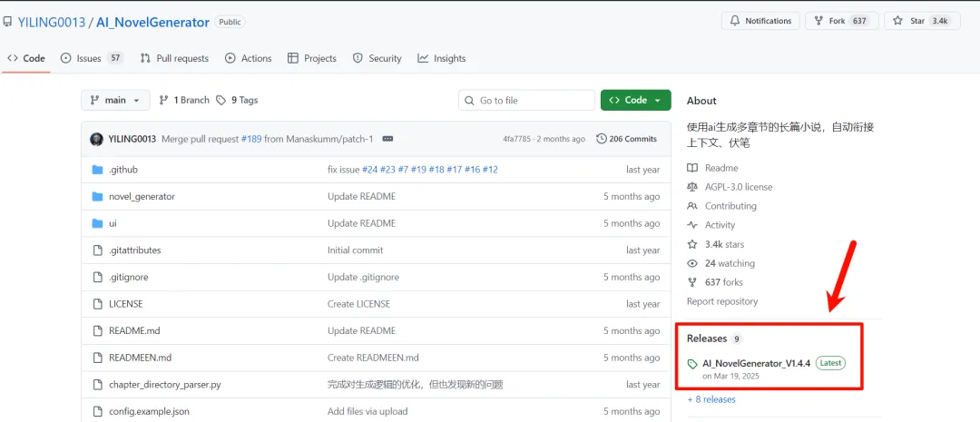
Task: Click the repository book icon beside YILING0013
Action: point(7,23)
